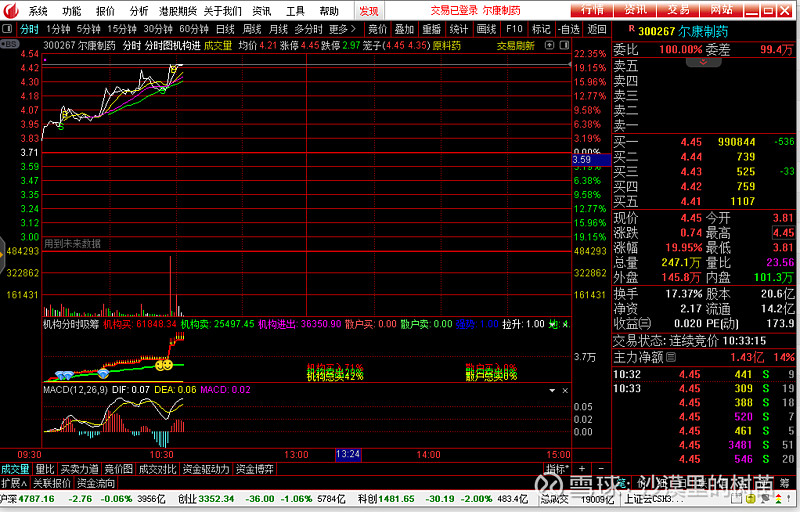Click the 标记 toolbar button
This screenshot has height=512, width=800.
[x=541, y=29]
